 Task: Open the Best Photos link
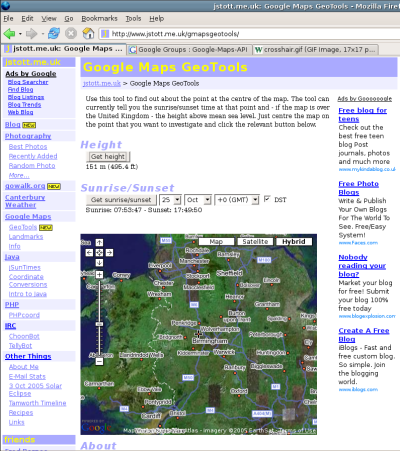28,147
